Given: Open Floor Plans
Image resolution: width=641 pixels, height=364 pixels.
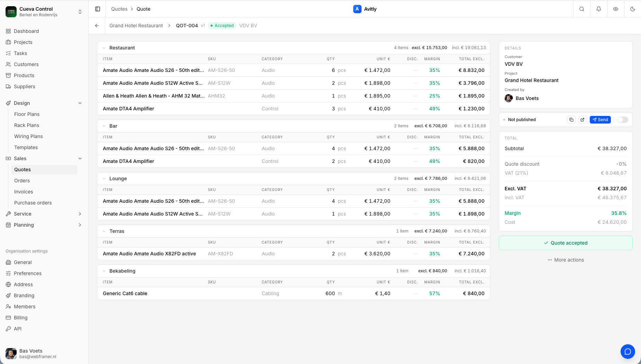Looking at the screenshot, I should (27, 114).
